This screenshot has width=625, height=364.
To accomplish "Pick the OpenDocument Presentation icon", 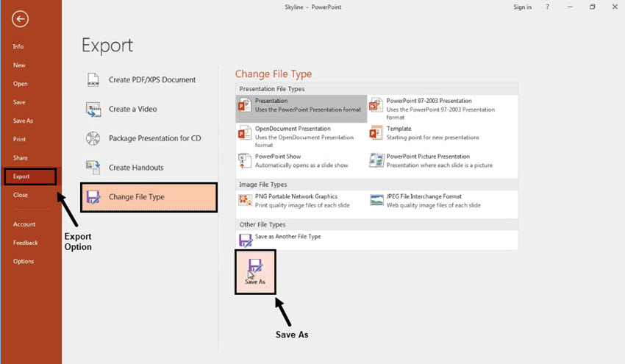I will 244,133.
